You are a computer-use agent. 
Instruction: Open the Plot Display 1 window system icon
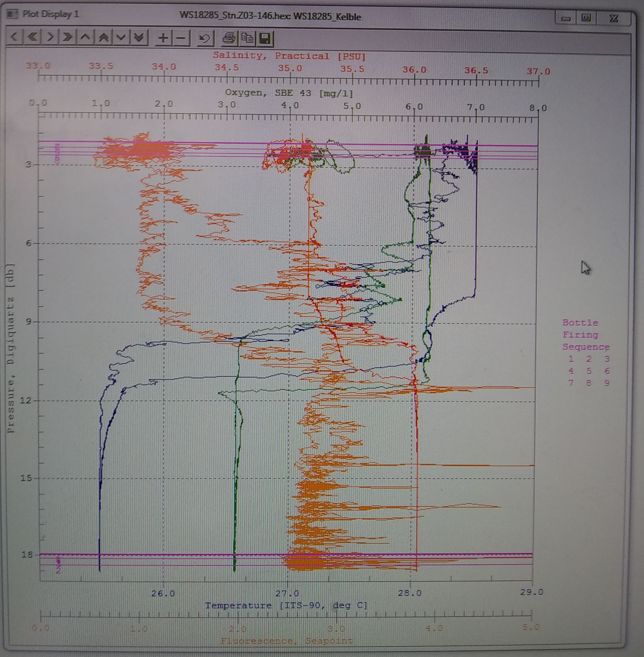click(x=13, y=14)
